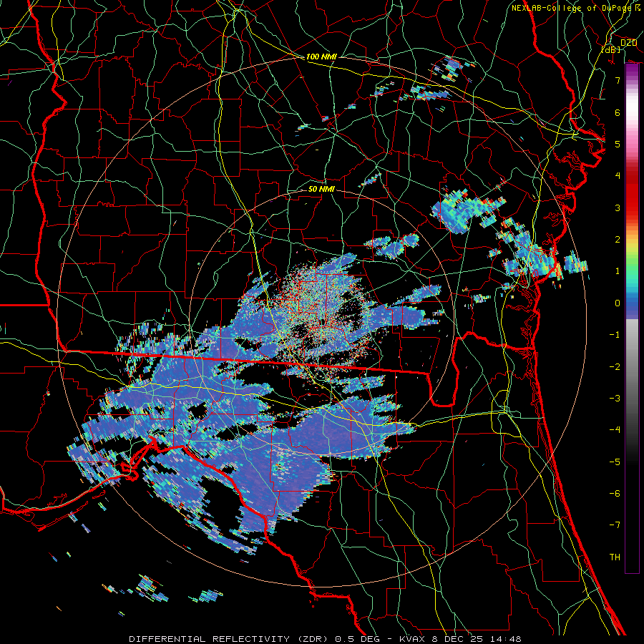Click the scale value 4
644x644 pixels.
(x=618, y=176)
